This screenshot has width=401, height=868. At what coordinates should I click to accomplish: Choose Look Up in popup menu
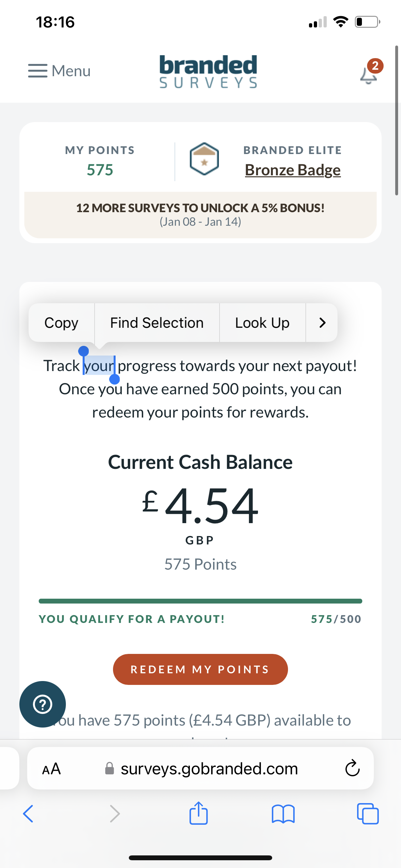262,323
